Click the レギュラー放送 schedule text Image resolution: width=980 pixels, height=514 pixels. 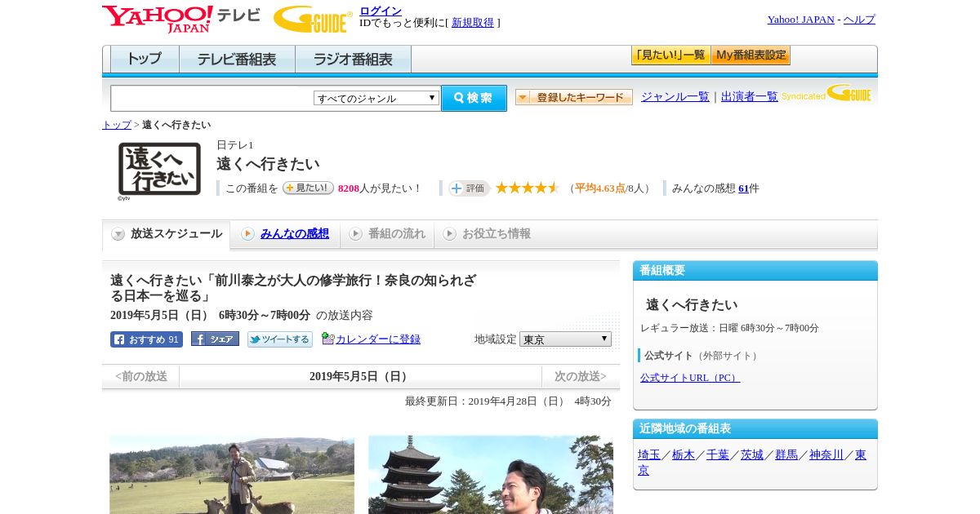729,328
